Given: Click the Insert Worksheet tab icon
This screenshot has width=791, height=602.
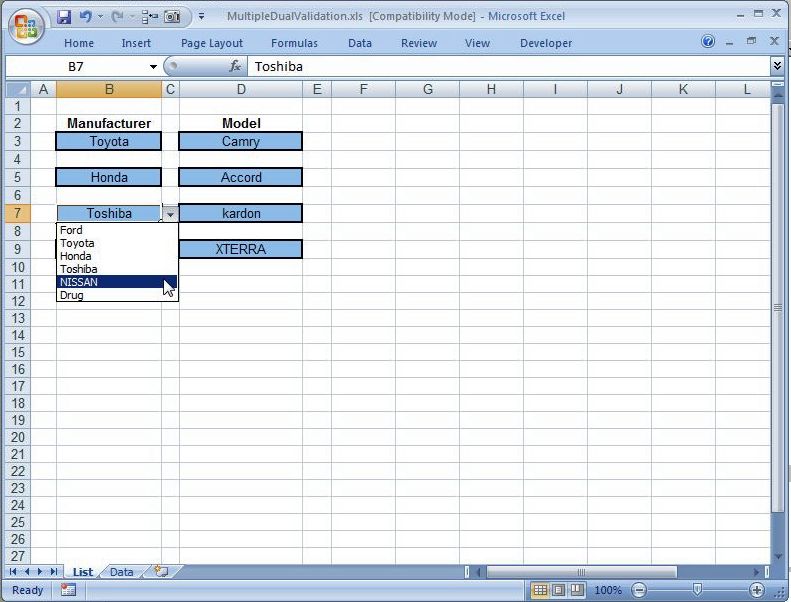Looking at the screenshot, I should [161, 571].
